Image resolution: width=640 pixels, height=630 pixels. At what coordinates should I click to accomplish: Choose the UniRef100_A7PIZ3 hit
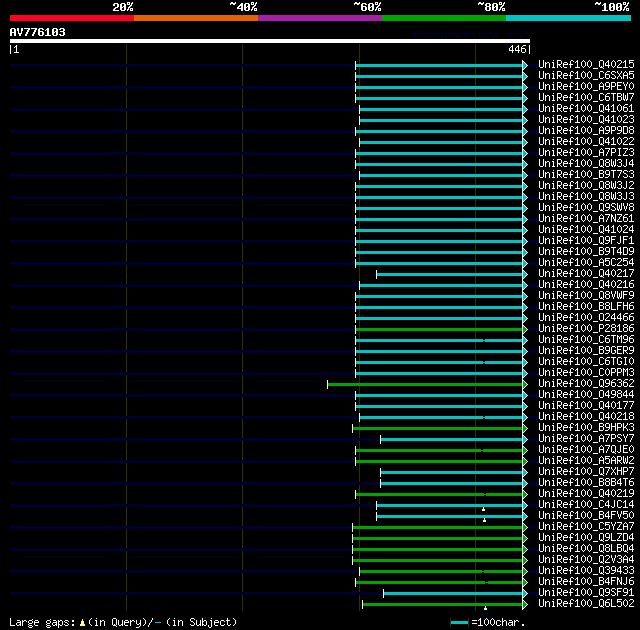586,153
